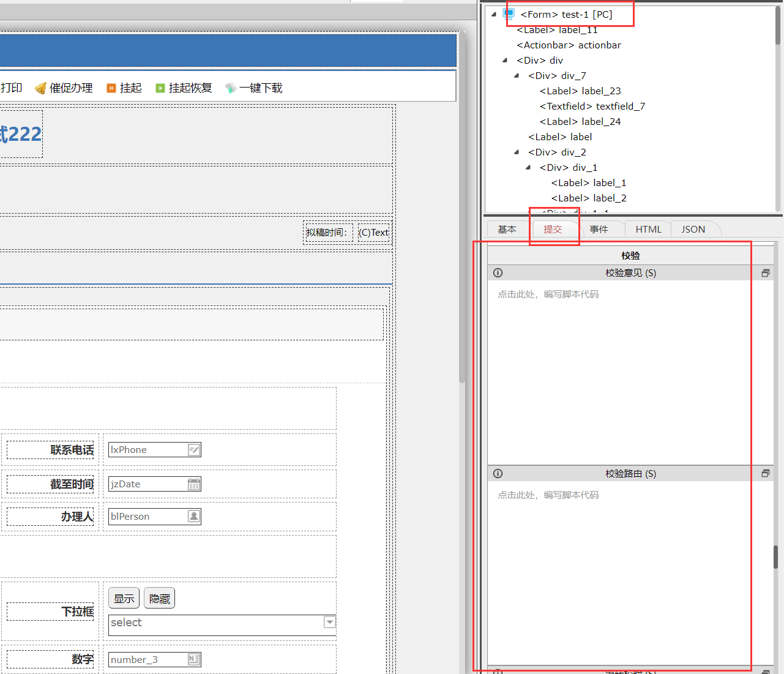
Task: Click the 催促办理 action label
Action: pyautogui.click(x=71, y=88)
